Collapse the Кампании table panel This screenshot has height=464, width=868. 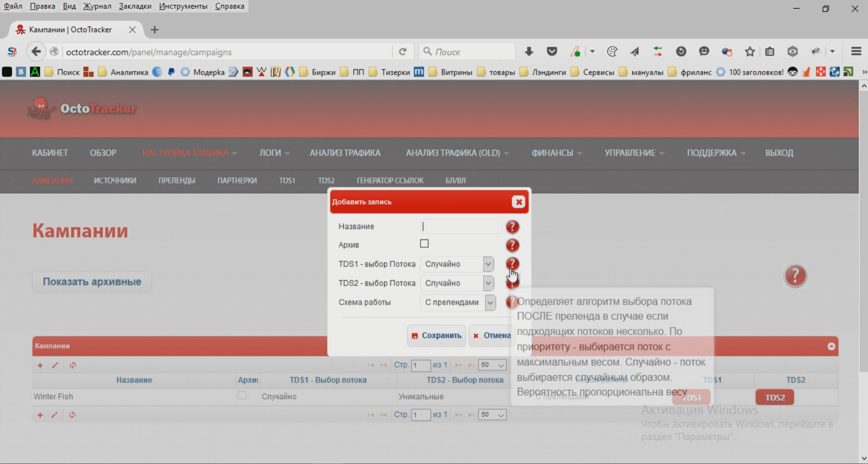(x=831, y=346)
